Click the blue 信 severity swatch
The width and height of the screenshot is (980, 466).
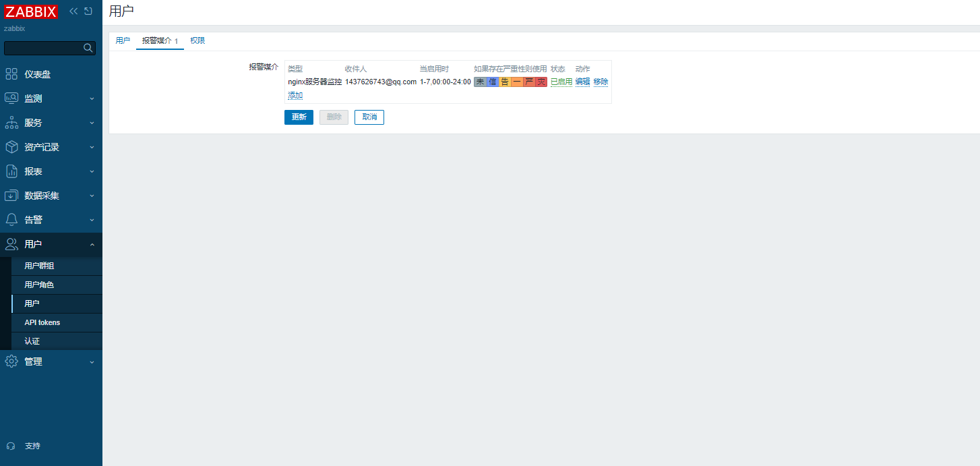[492, 82]
